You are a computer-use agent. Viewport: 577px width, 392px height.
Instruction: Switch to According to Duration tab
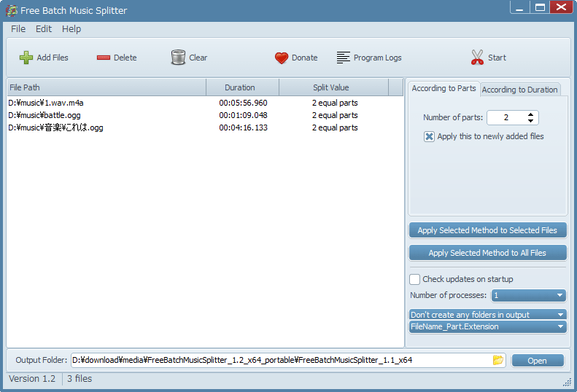pyautogui.click(x=519, y=90)
